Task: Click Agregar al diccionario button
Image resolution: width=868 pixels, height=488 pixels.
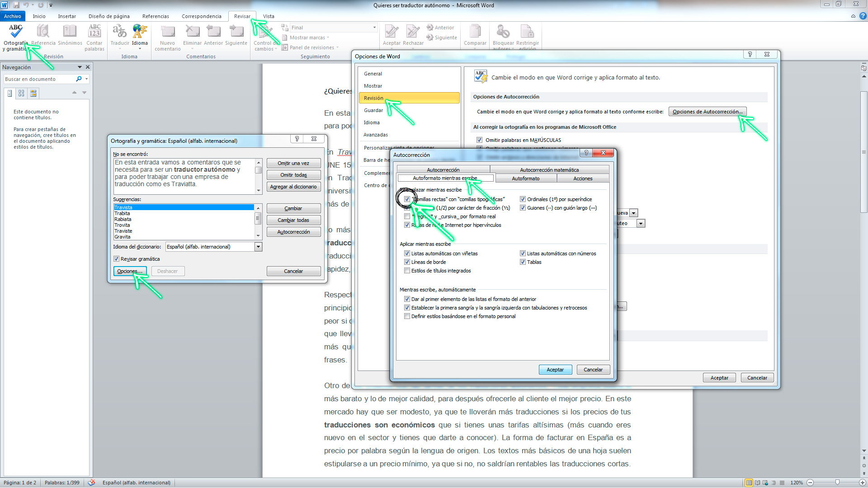Action: click(293, 187)
